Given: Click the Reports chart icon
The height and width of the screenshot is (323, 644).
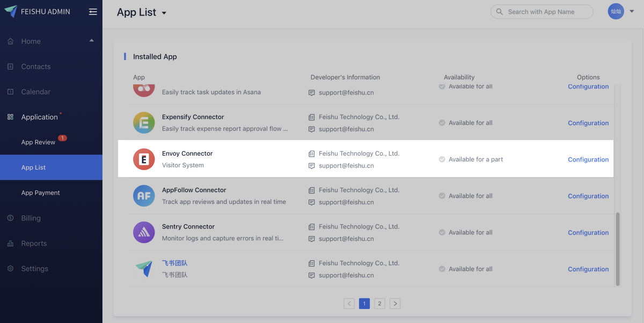Looking at the screenshot, I should (x=10, y=243).
